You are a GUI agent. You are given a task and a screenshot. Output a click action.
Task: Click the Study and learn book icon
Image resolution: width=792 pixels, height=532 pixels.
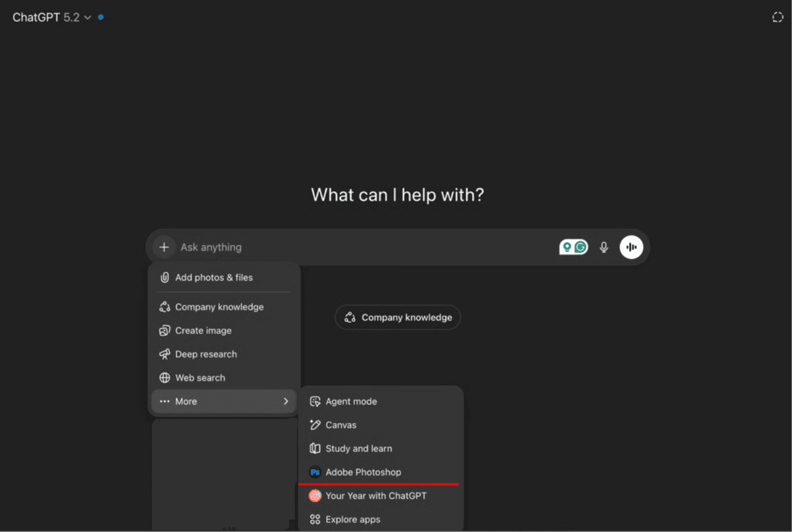tap(315, 449)
